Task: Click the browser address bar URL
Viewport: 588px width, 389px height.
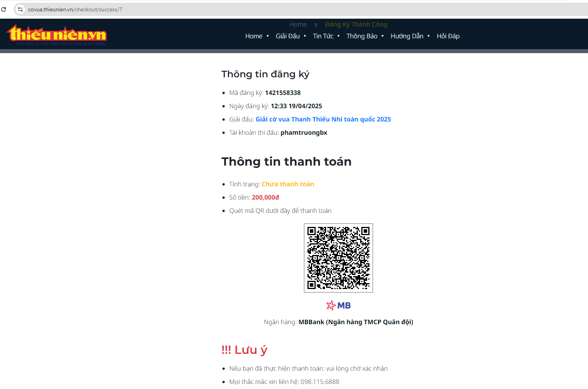Action: point(75,9)
